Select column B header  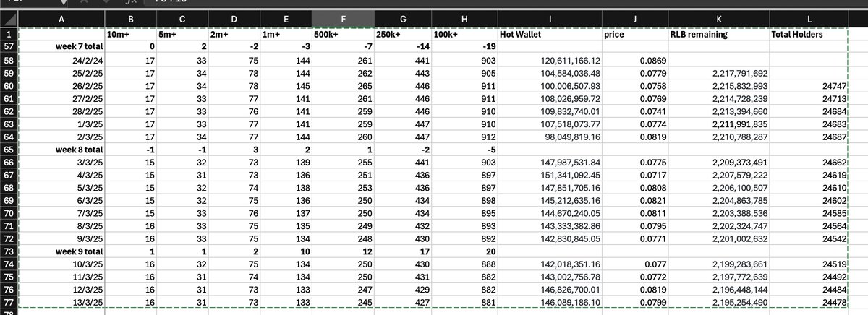(x=130, y=18)
